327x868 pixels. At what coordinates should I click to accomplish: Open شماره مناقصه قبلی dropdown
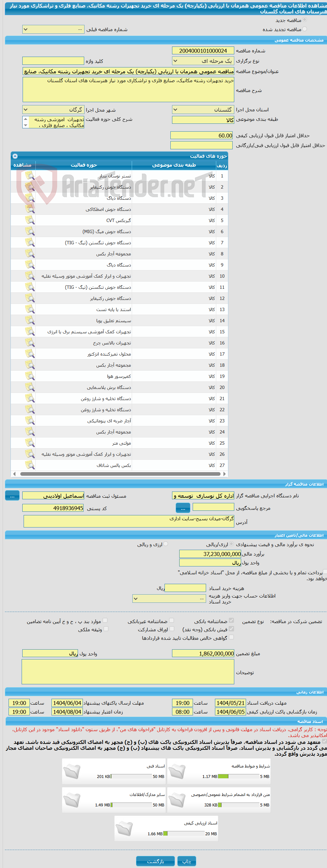pos(53,30)
